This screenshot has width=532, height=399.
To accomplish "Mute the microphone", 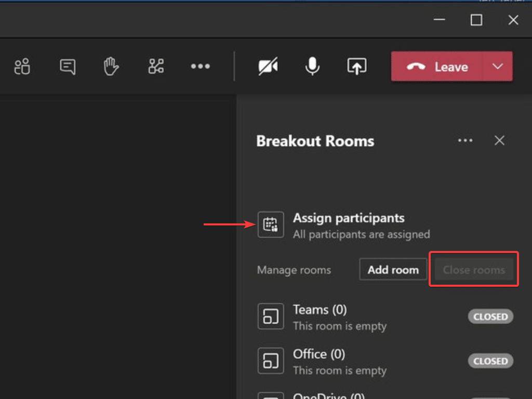I will [x=312, y=66].
